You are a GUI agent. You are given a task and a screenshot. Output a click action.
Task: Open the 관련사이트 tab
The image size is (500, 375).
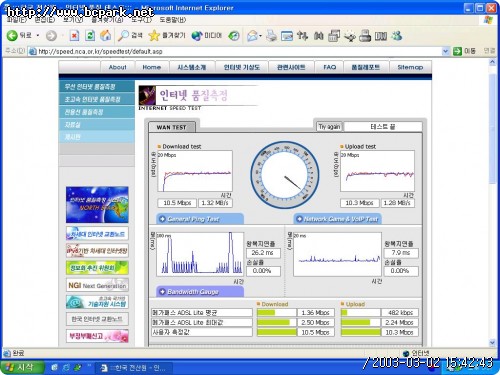291,67
